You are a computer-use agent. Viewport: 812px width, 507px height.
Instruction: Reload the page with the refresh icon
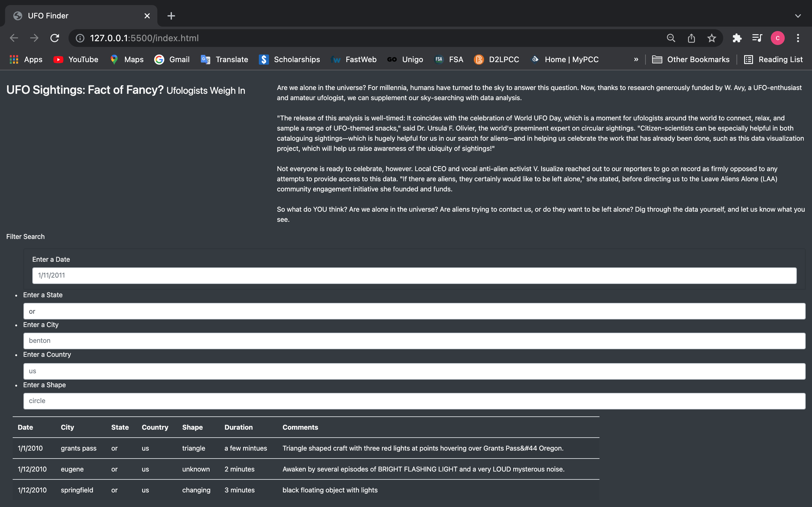pyautogui.click(x=55, y=38)
